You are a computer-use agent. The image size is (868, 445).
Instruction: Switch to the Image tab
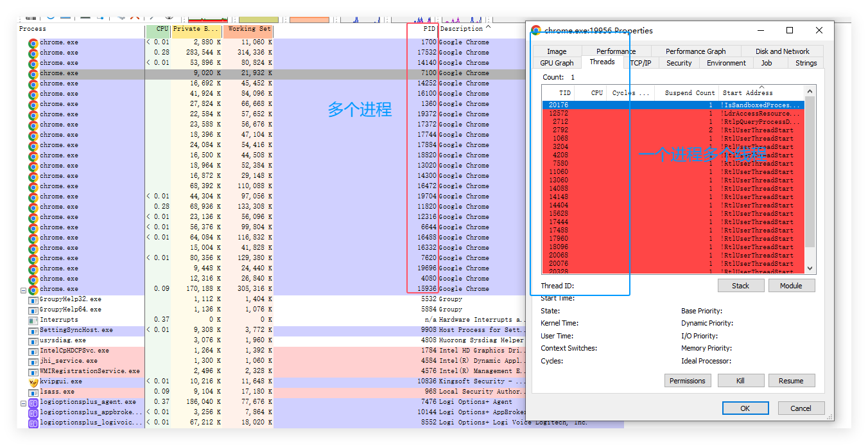[x=557, y=51]
